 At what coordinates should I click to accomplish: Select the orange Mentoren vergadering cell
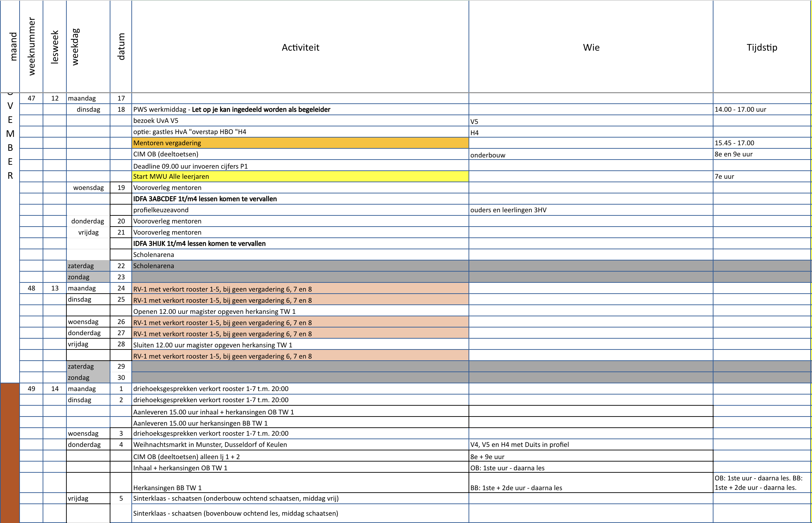(300, 143)
